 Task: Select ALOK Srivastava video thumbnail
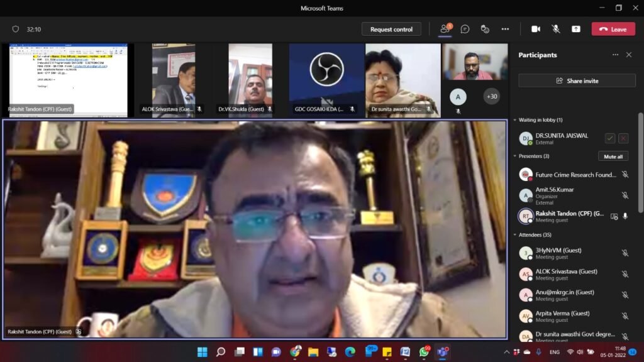pyautogui.click(x=174, y=80)
